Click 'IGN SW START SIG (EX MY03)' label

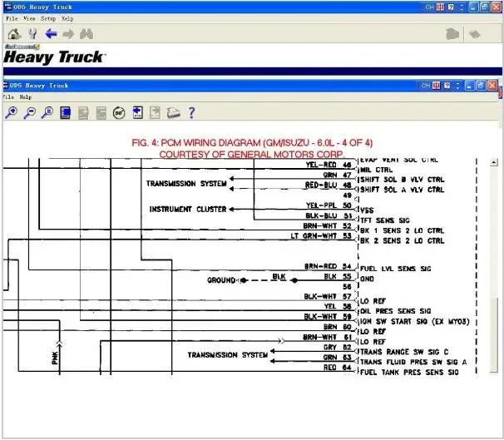[415, 321]
